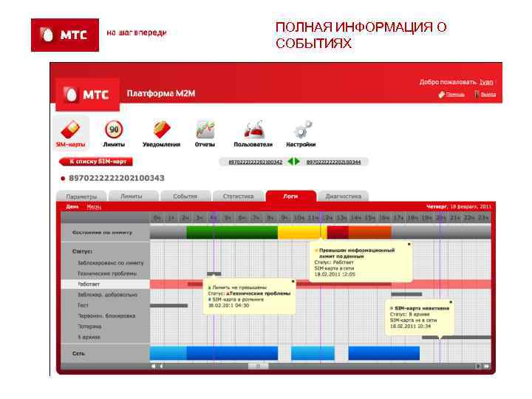Select the 'Тест' status row label
The height and width of the screenshot is (399, 532).
click(x=83, y=305)
